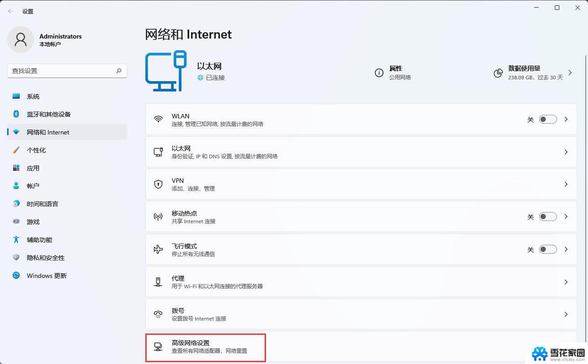Click the Bluetooth icon in the sidebar
Viewport: 588px width, 364px height.
[x=16, y=114]
